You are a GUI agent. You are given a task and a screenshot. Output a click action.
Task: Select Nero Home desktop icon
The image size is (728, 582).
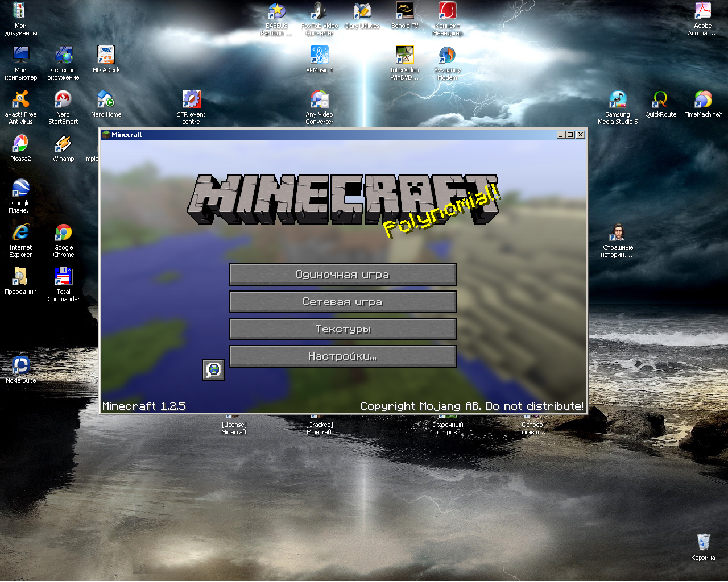point(106,104)
